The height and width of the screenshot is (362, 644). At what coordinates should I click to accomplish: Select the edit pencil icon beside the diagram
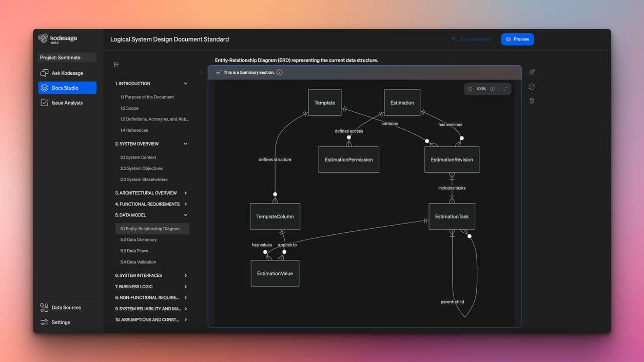pos(532,72)
